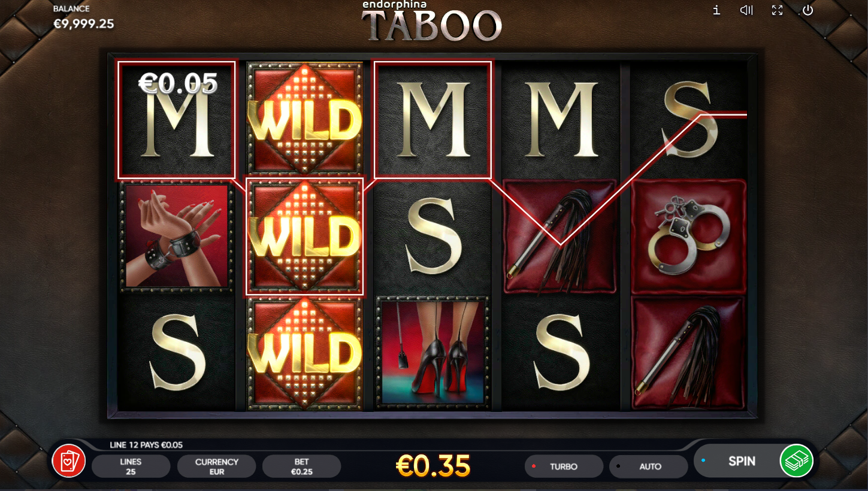The image size is (868, 491).
Task: Open the red card gamble icon
Action: [69, 461]
